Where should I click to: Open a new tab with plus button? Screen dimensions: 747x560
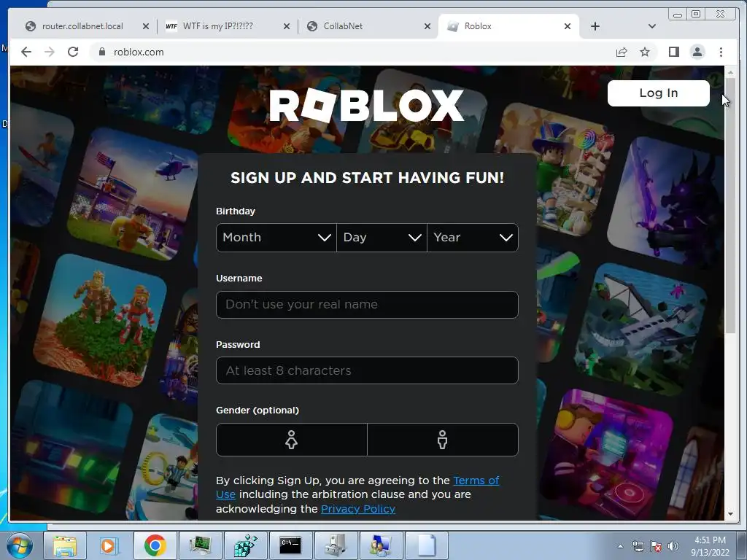coord(595,26)
